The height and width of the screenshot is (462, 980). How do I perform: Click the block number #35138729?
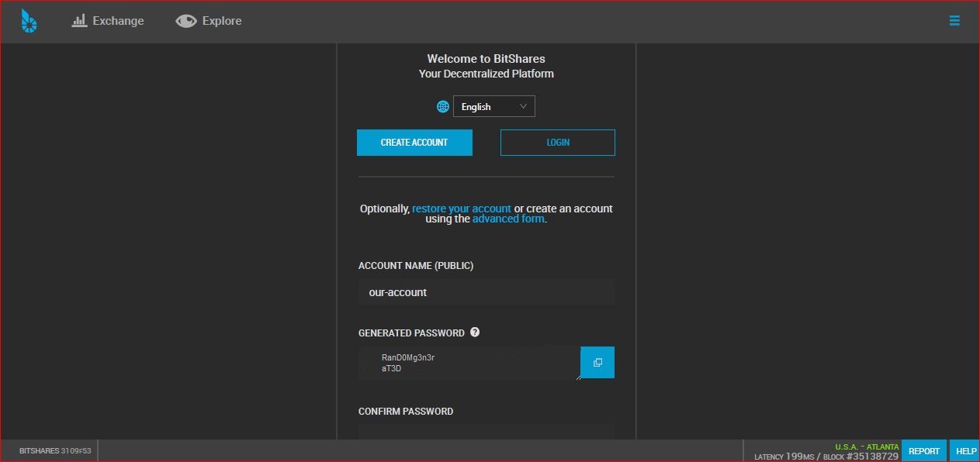[x=871, y=457]
